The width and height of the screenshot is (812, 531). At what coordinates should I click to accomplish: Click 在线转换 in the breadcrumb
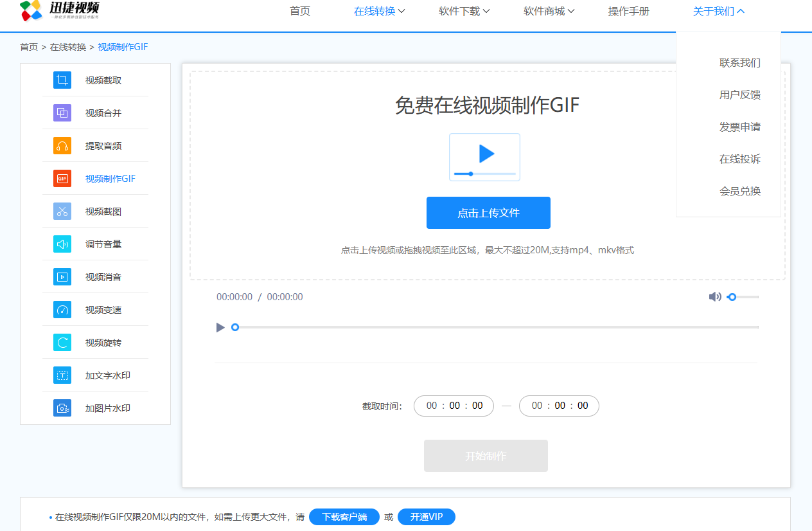68,47
